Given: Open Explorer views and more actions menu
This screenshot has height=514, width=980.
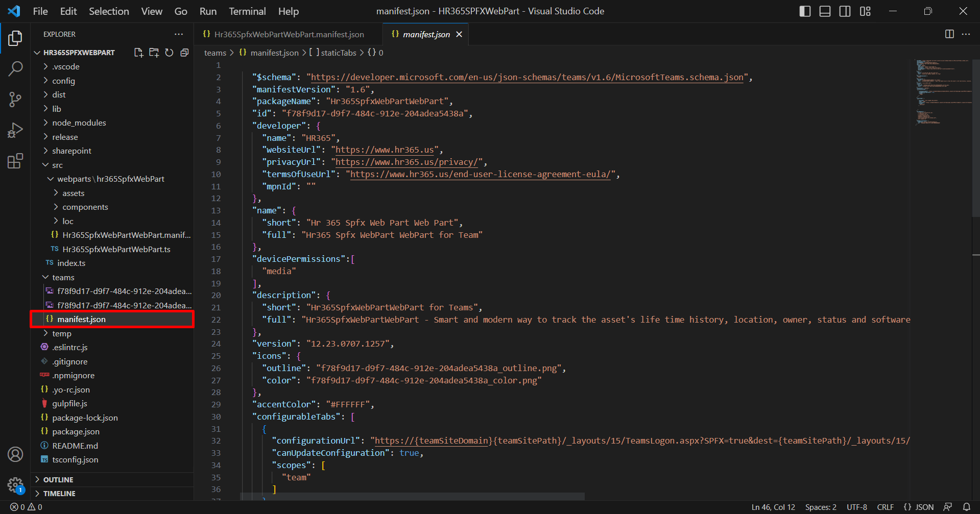Looking at the screenshot, I should tap(178, 34).
